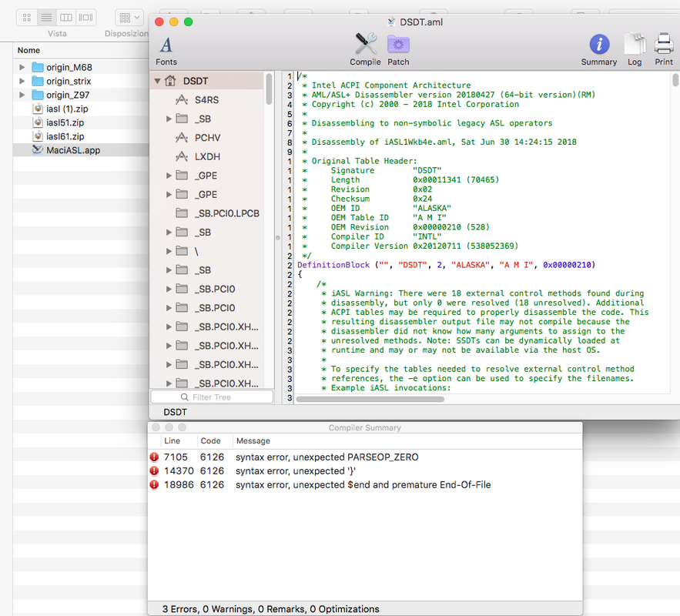
Task: Click the Message column header in Compiler Summary
Action: point(253,441)
